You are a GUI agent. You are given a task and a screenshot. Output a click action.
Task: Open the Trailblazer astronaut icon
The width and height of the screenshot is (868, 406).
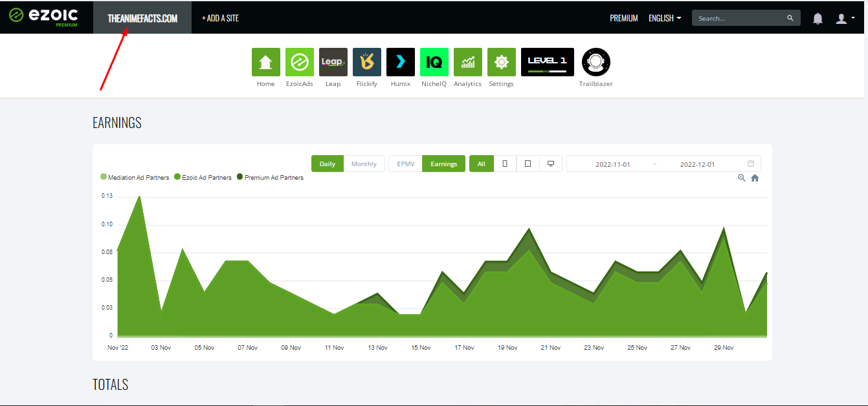point(595,62)
